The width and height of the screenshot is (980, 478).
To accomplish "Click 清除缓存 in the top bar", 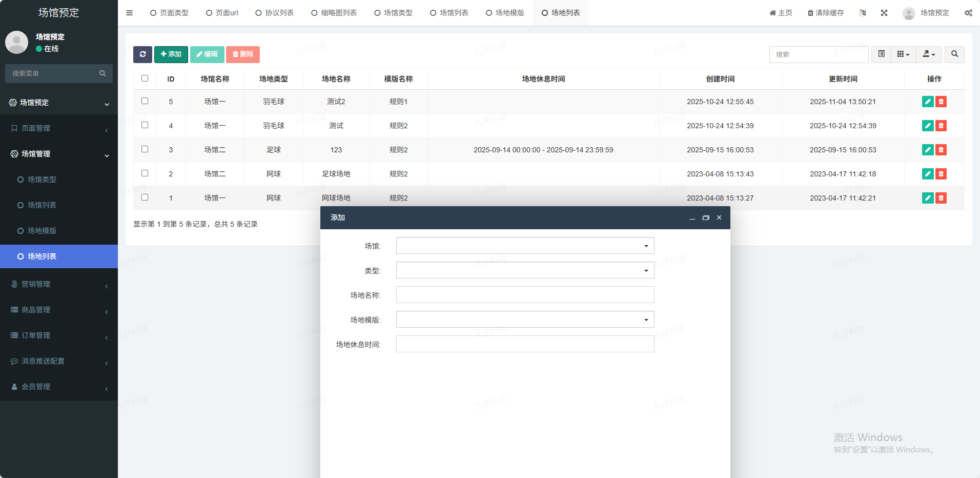I will point(826,13).
